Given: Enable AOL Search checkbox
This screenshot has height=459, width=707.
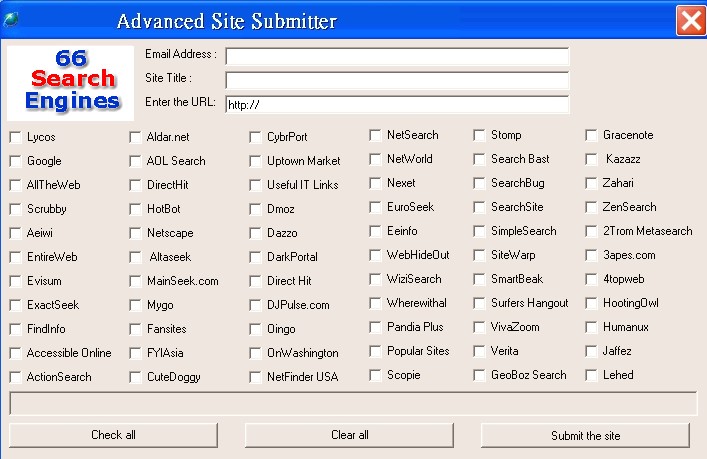Looking at the screenshot, I should (135, 161).
